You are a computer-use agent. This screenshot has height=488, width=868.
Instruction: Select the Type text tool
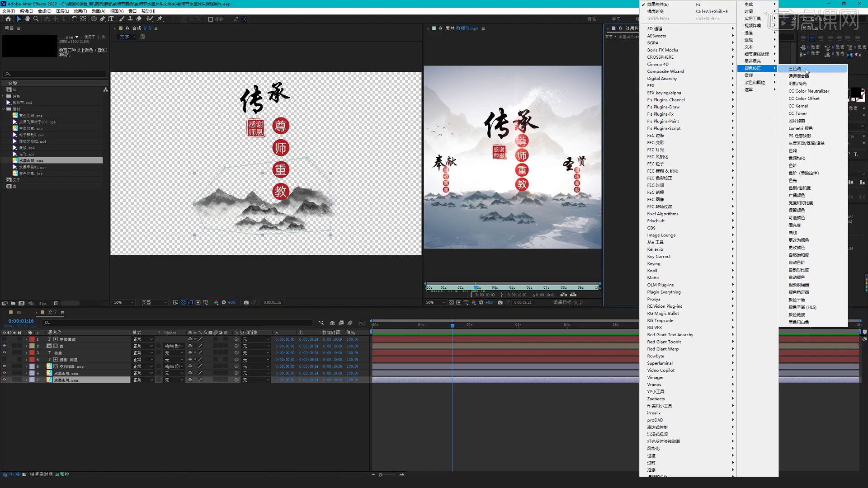111,19
